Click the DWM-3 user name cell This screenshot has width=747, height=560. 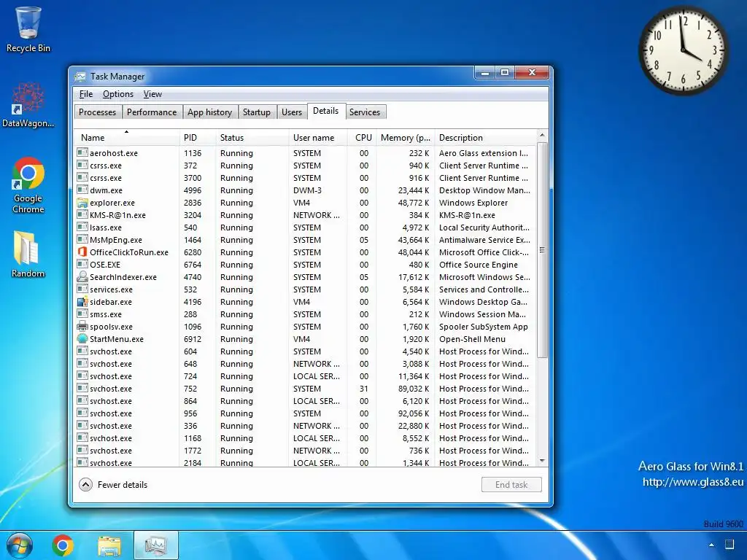click(307, 190)
